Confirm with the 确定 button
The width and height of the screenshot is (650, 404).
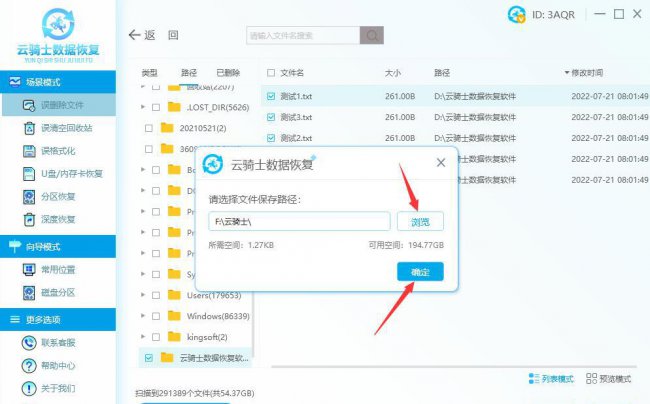[420, 272]
